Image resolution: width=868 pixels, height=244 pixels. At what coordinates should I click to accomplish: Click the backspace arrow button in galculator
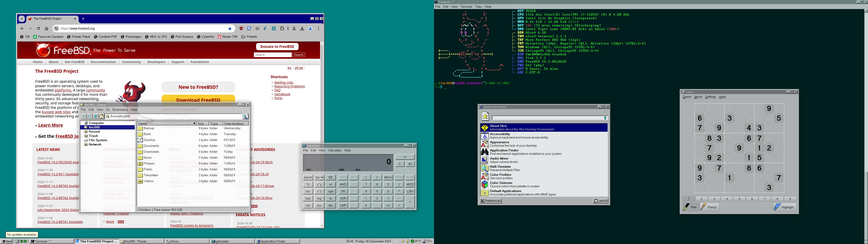point(405,157)
